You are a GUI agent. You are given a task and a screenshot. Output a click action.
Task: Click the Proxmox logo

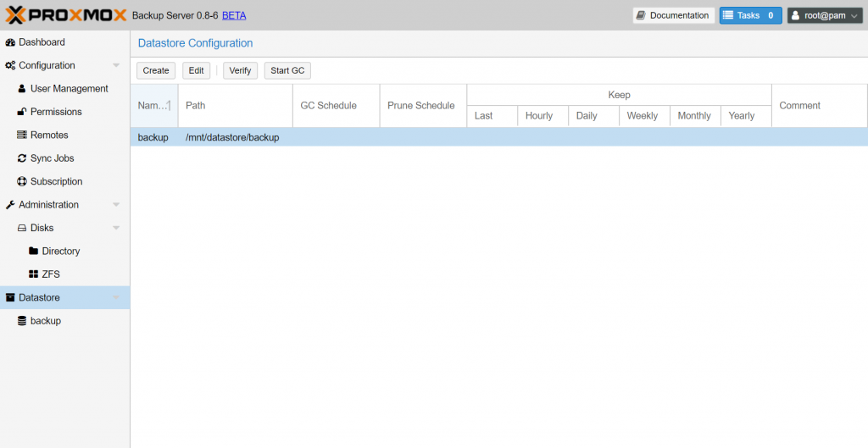pyautogui.click(x=66, y=15)
